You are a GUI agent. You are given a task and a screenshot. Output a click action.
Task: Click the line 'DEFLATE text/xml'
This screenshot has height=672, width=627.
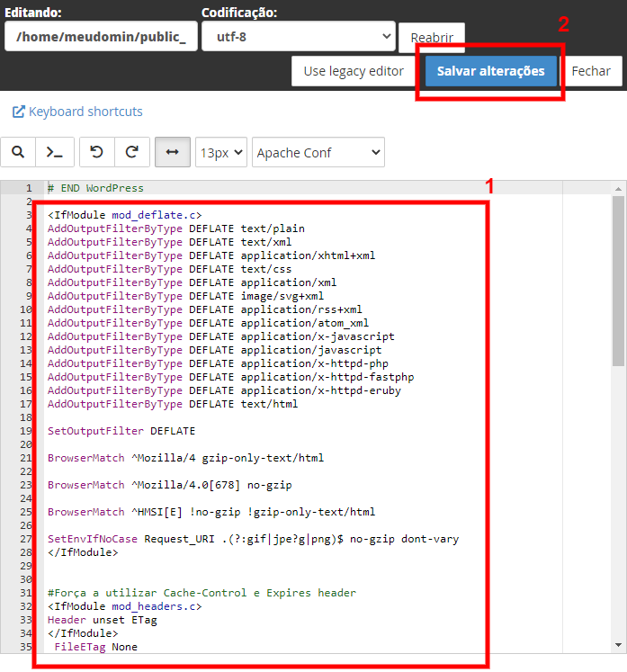coord(170,242)
